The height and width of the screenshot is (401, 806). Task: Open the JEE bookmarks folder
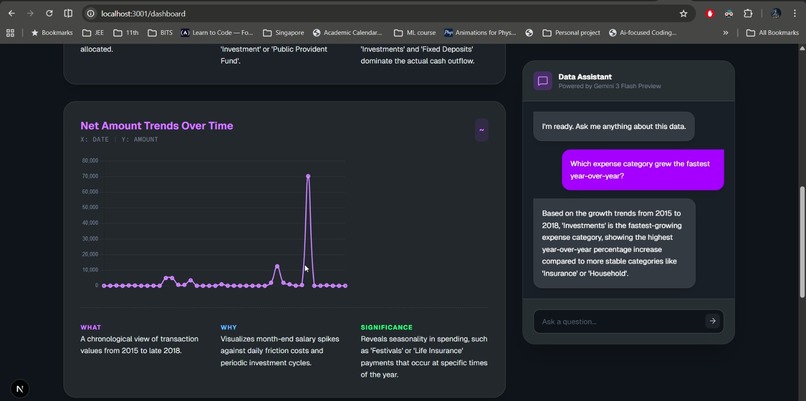[93, 33]
